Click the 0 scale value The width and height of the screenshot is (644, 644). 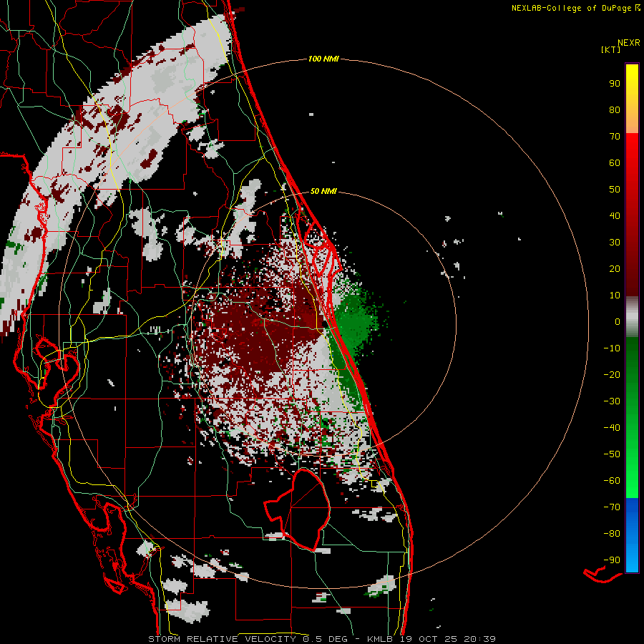[x=618, y=321]
